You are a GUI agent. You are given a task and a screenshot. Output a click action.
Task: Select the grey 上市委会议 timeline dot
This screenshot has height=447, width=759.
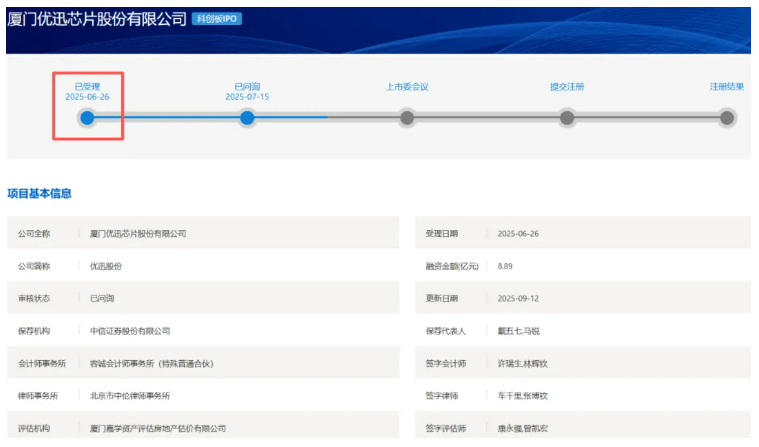[407, 118]
